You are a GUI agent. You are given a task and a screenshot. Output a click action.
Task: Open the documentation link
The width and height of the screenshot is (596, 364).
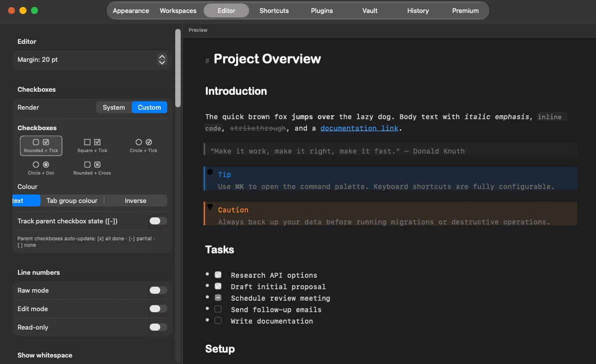(x=359, y=128)
